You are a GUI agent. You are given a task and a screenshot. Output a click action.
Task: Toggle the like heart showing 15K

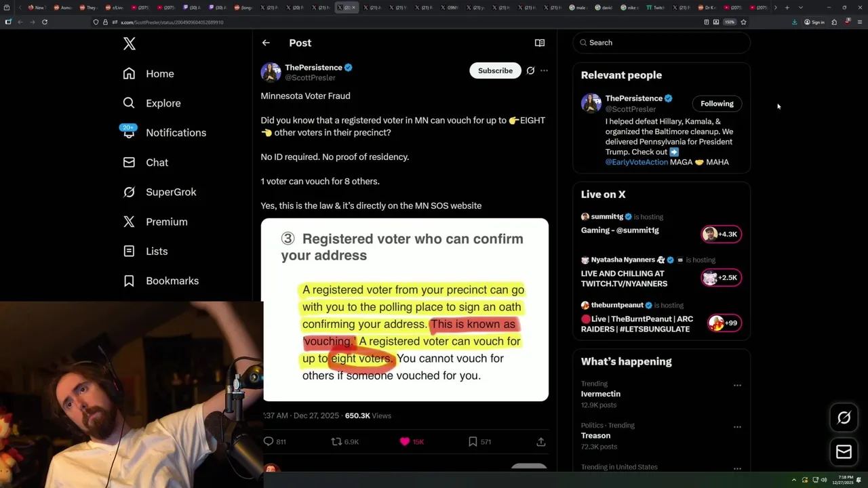pyautogui.click(x=405, y=441)
